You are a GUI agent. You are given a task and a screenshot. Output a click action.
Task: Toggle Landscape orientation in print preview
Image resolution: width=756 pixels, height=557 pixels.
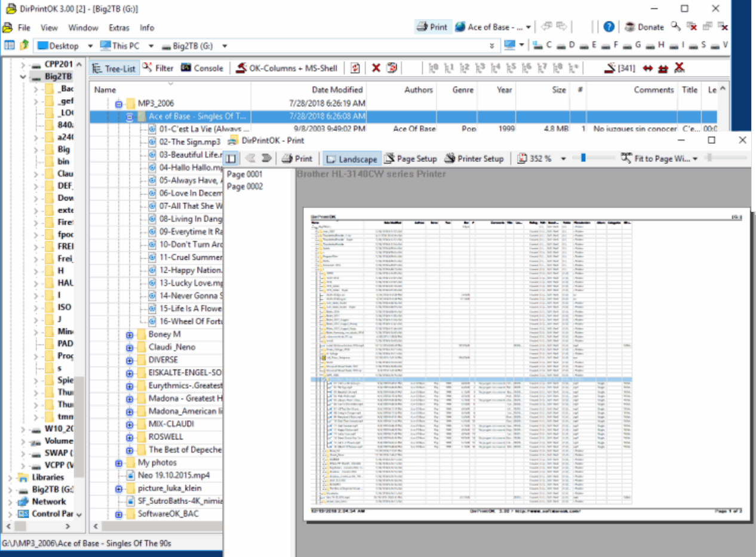click(x=351, y=158)
